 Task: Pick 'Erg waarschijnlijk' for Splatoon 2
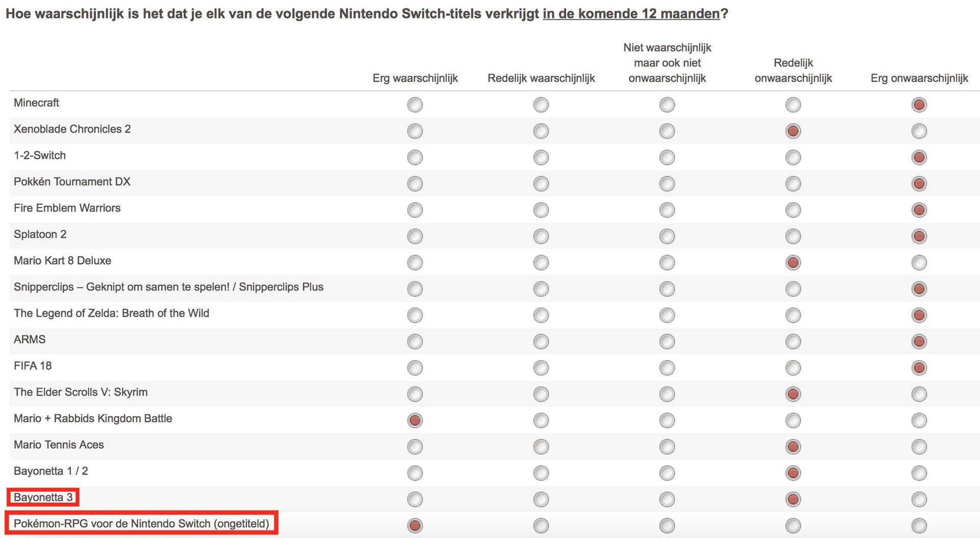pyautogui.click(x=415, y=236)
